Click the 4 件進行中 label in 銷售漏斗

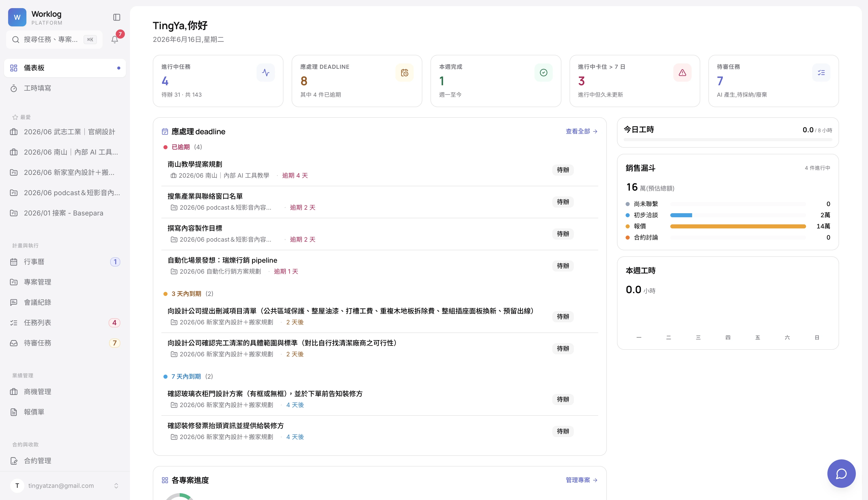coord(817,168)
